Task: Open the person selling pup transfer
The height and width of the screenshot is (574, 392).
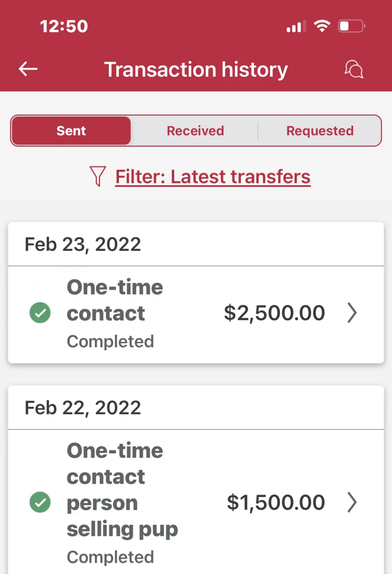Action: [x=196, y=502]
